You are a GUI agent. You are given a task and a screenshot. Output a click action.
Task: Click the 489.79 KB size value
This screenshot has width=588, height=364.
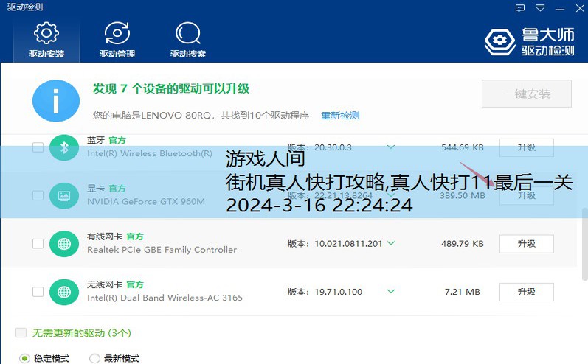tap(463, 244)
